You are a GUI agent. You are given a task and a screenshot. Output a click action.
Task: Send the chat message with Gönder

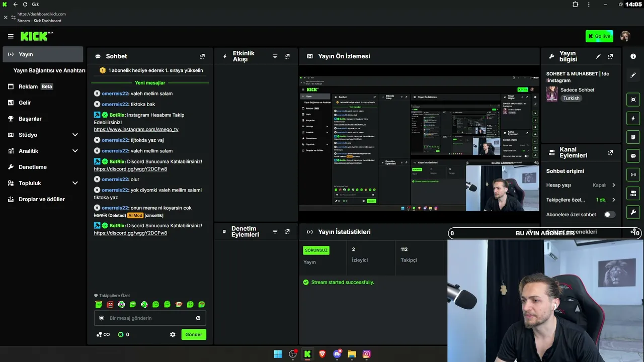click(194, 334)
